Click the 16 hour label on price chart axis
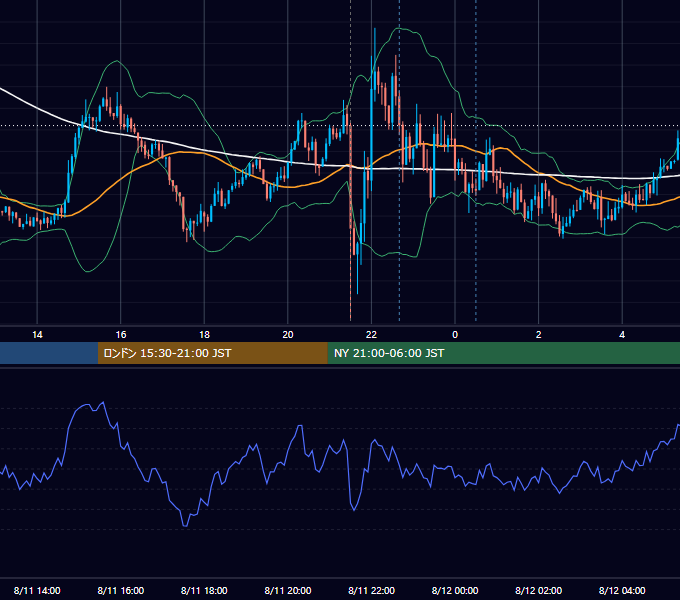 (121, 335)
